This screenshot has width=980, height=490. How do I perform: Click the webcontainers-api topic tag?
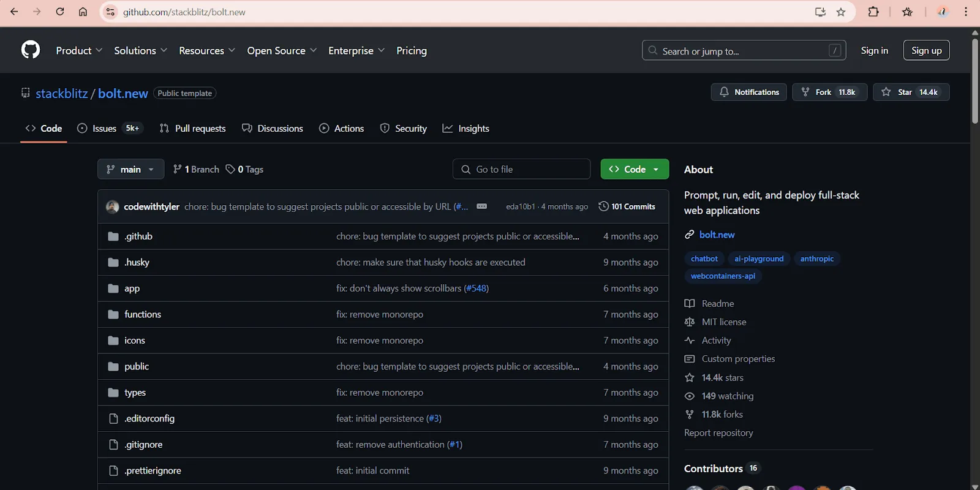click(x=723, y=276)
